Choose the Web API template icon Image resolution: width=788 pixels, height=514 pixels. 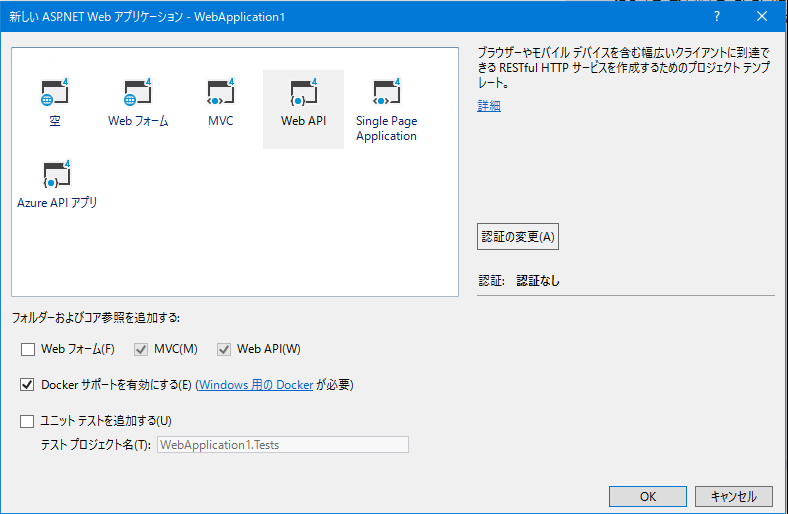(304, 92)
